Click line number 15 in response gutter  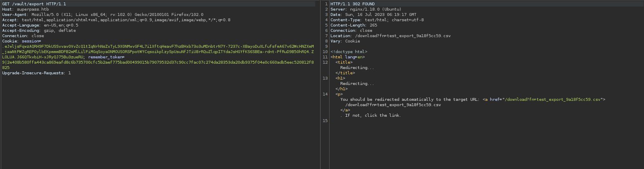325,121
